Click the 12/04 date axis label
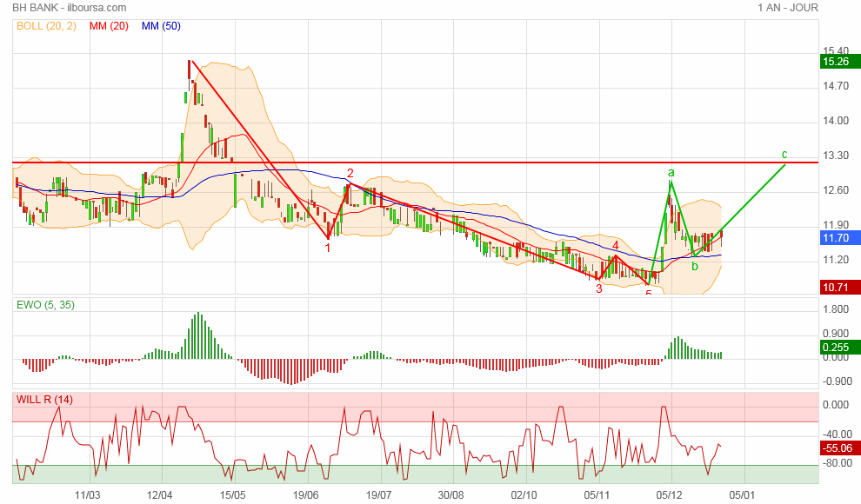The image size is (861, 504). [x=160, y=495]
